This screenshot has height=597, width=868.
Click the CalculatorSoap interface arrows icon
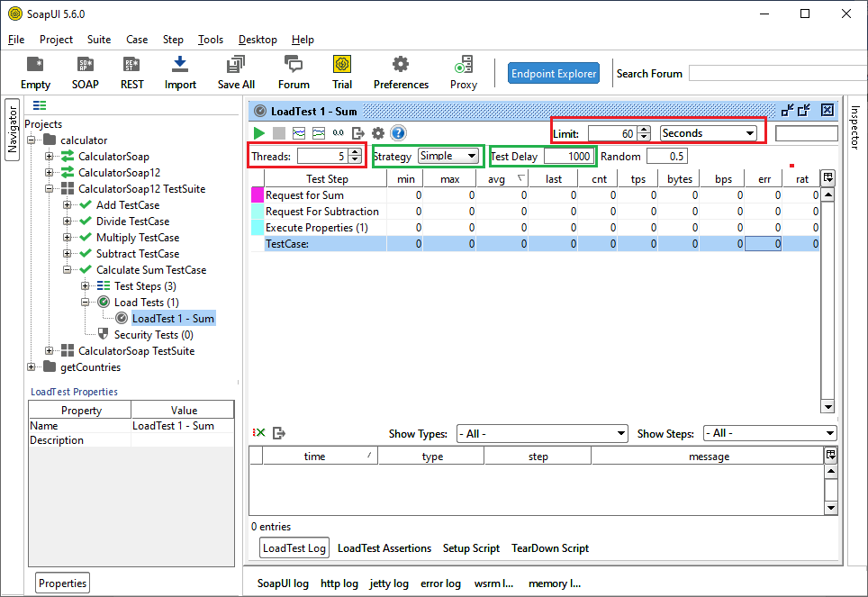[x=68, y=156]
